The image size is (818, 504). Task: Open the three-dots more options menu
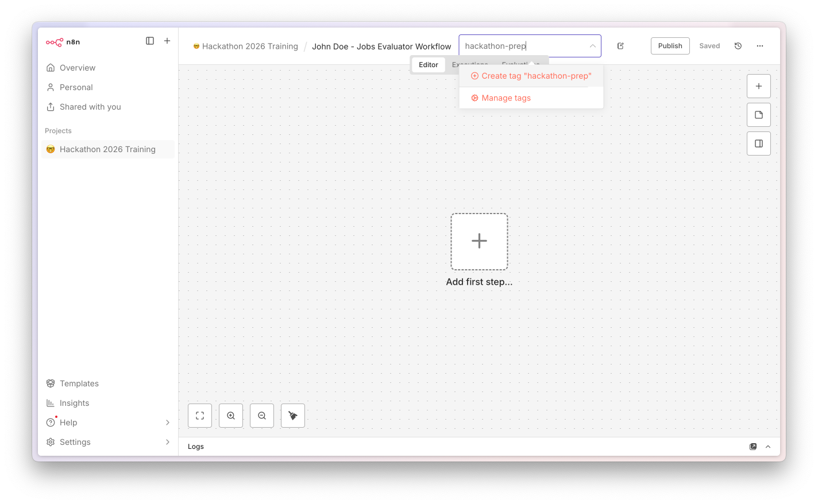(760, 46)
